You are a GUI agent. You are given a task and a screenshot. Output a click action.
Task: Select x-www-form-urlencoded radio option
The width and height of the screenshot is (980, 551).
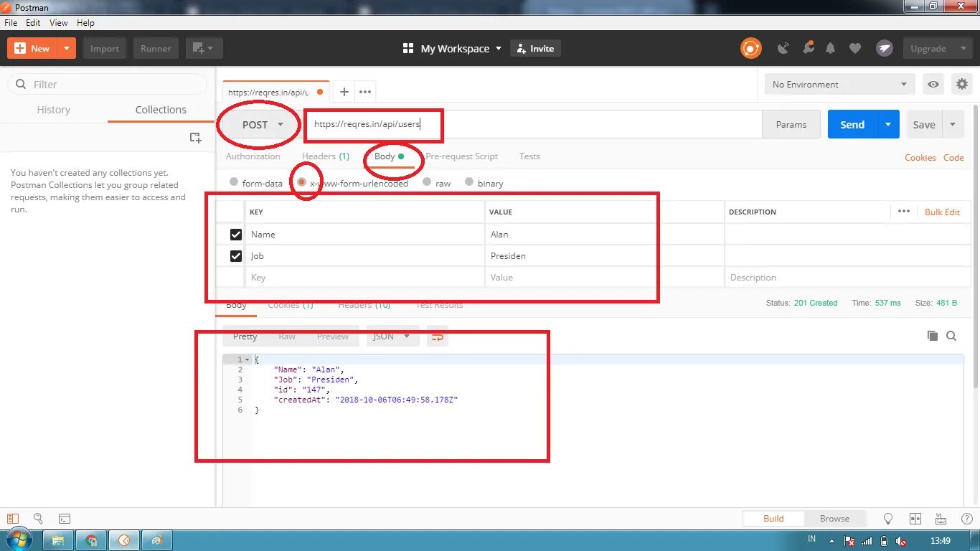(302, 182)
